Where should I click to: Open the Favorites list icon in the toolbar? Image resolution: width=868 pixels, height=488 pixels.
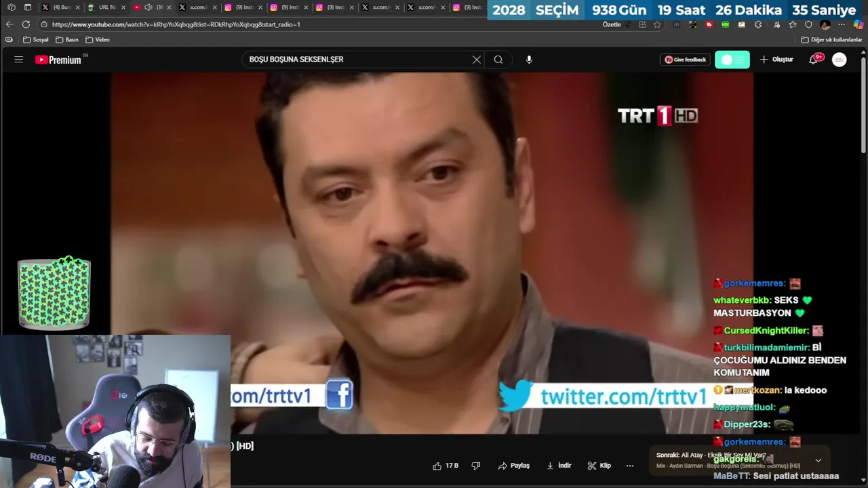pos(793,24)
